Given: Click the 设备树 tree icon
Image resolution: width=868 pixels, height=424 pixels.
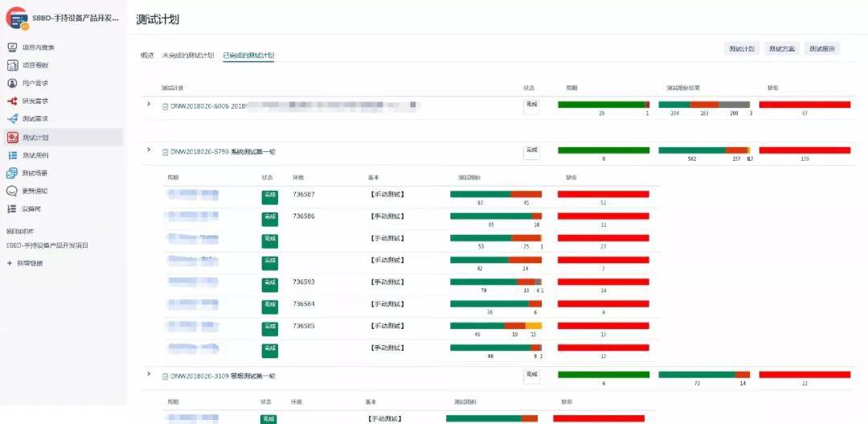Looking at the screenshot, I should [x=12, y=209].
